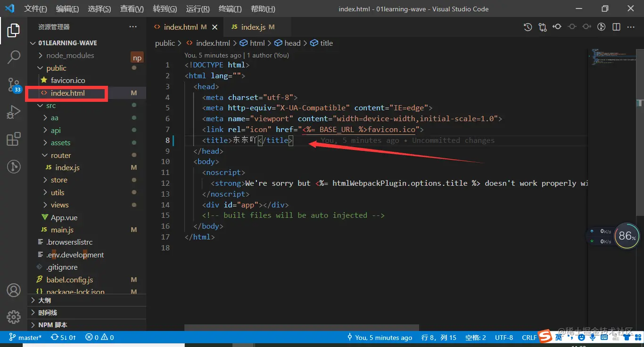Collapse the src folder

(87, 106)
